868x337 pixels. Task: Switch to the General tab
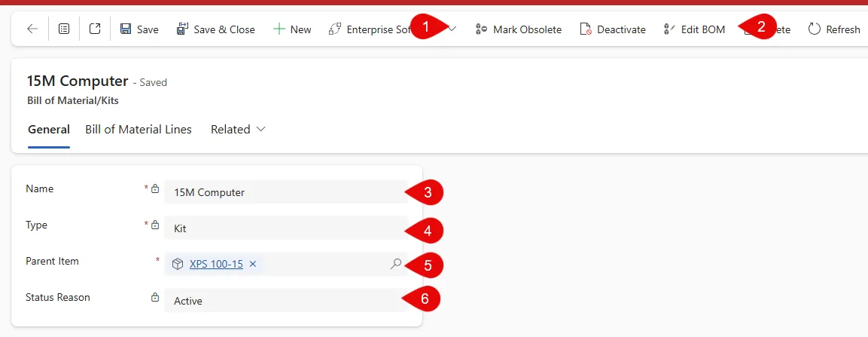[x=49, y=130]
